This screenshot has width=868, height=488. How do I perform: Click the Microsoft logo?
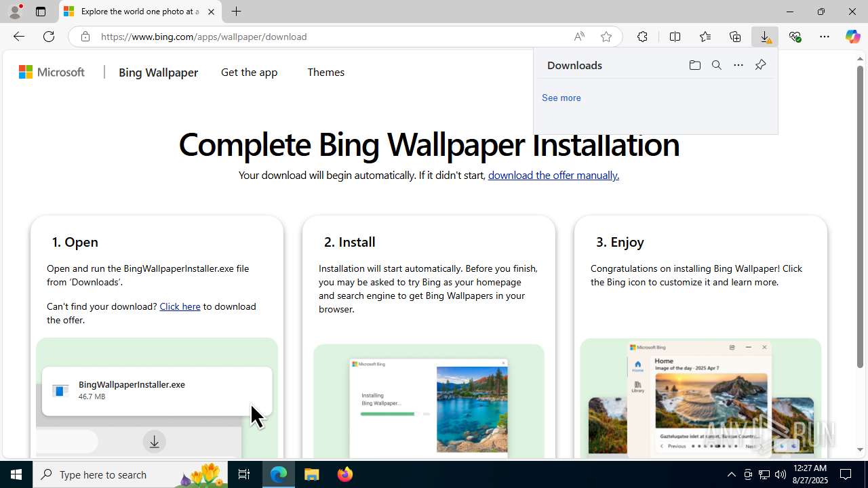[52, 72]
